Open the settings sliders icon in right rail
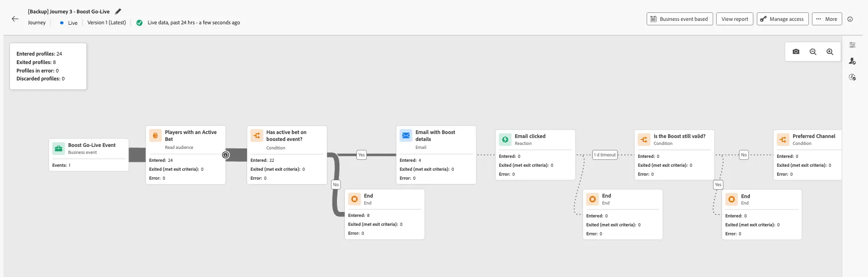The image size is (868, 277). coord(852,45)
